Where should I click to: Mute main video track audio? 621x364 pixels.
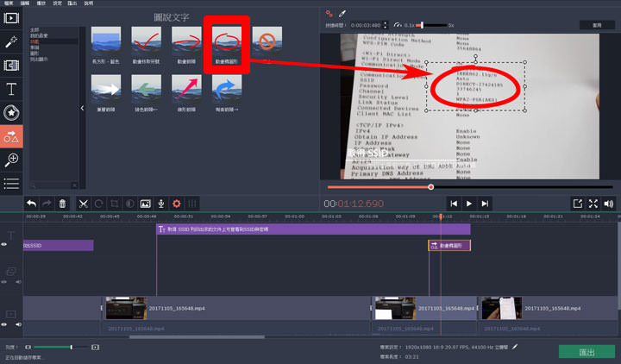coord(18,324)
